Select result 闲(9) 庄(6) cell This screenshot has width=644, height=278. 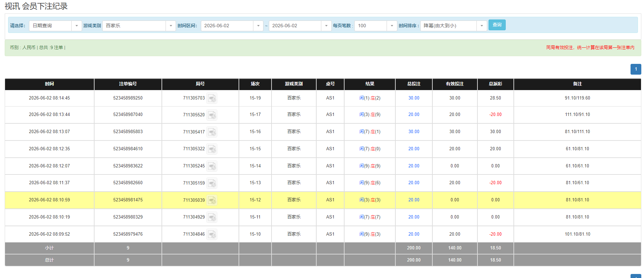[x=370, y=183]
